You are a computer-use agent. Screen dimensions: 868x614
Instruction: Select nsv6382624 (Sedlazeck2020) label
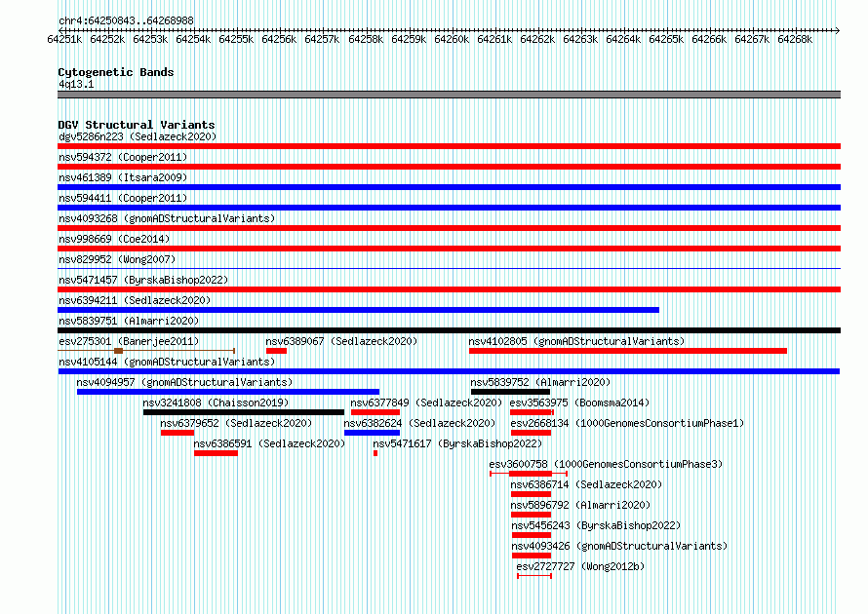point(419,423)
